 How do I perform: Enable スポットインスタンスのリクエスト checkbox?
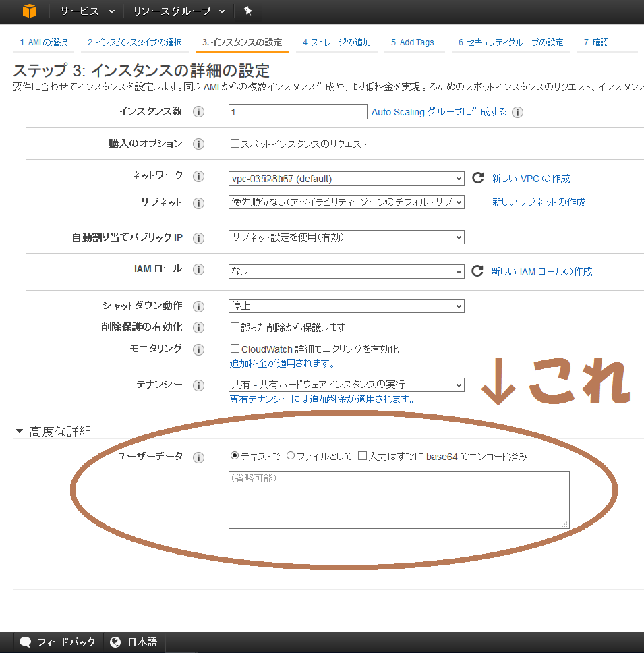[x=235, y=144]
